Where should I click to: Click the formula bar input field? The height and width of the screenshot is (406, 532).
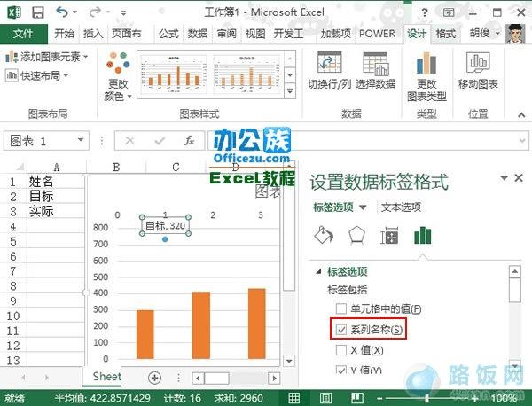368,140
